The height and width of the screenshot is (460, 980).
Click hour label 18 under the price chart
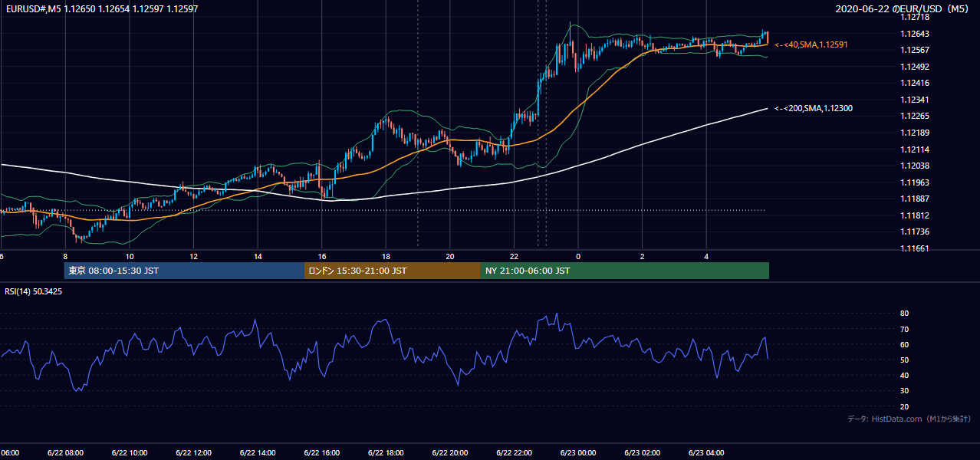386,257
